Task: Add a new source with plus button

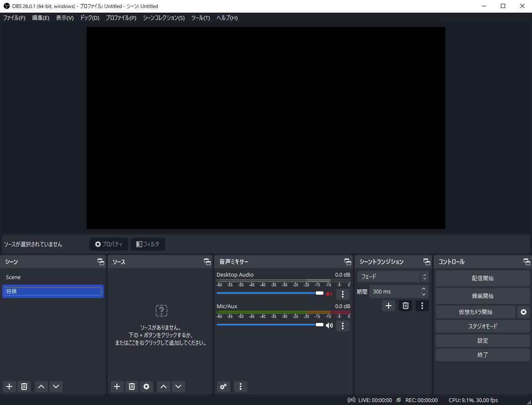Action: (x=117, y=386)
